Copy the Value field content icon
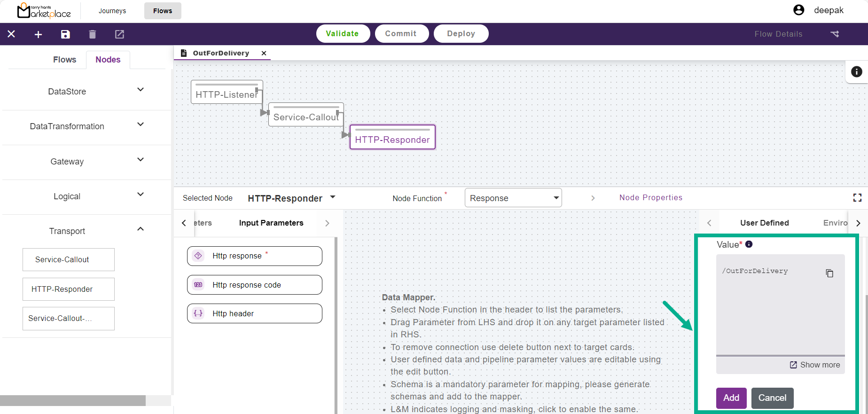 click(x=829, y=273)
